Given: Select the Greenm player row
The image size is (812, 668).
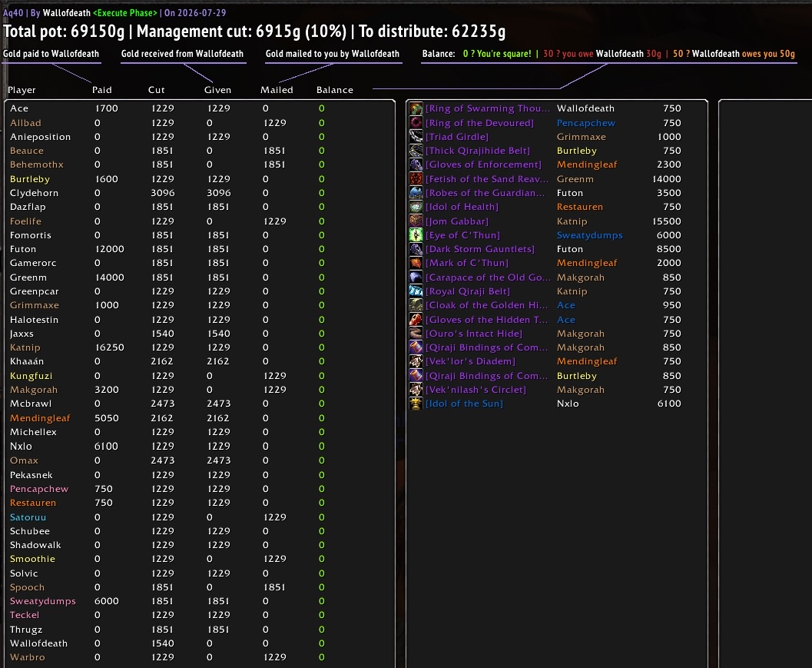Looking at the screenshot, I should point(200,278).
